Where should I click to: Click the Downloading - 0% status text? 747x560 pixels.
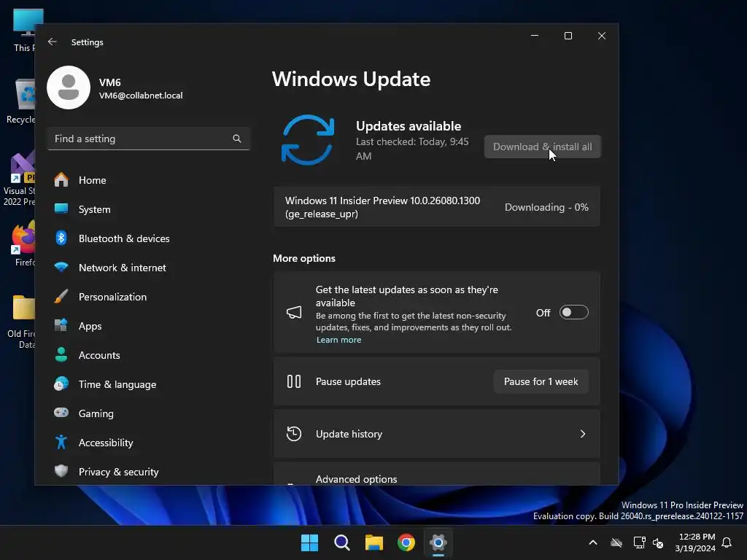(546, 207)
